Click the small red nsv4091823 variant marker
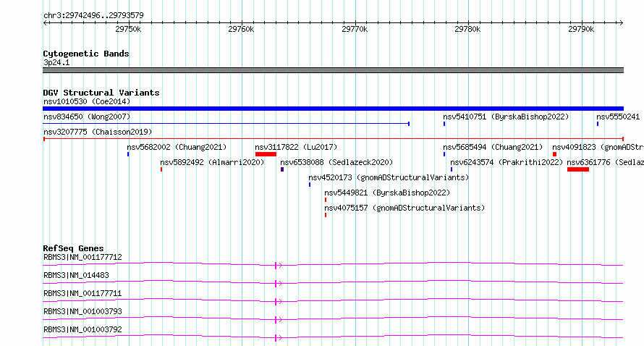644x346 pixels. [x=554, y=154]
